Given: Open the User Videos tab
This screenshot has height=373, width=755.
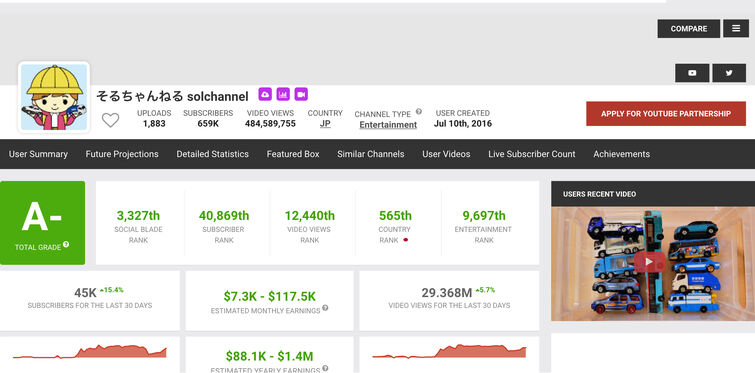Looking at the screenshot, I should pyautogui.click(x=446, y=154).
